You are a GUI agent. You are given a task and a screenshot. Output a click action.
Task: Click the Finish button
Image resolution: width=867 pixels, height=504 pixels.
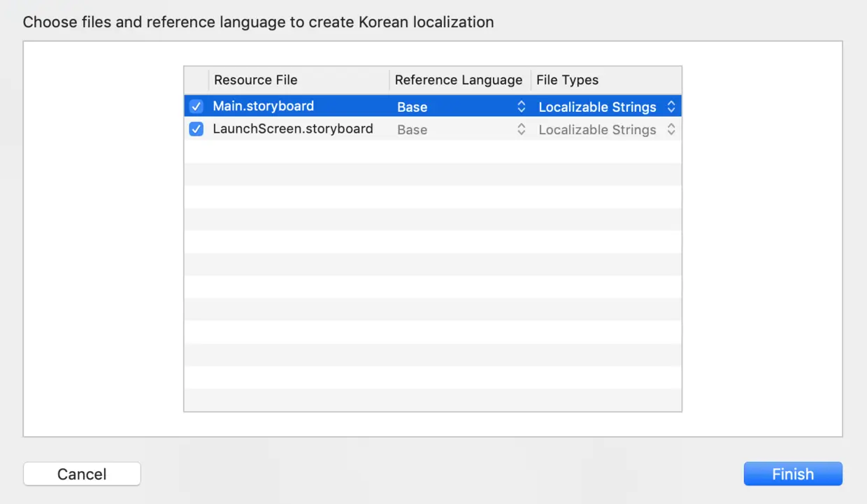(793, 473)
